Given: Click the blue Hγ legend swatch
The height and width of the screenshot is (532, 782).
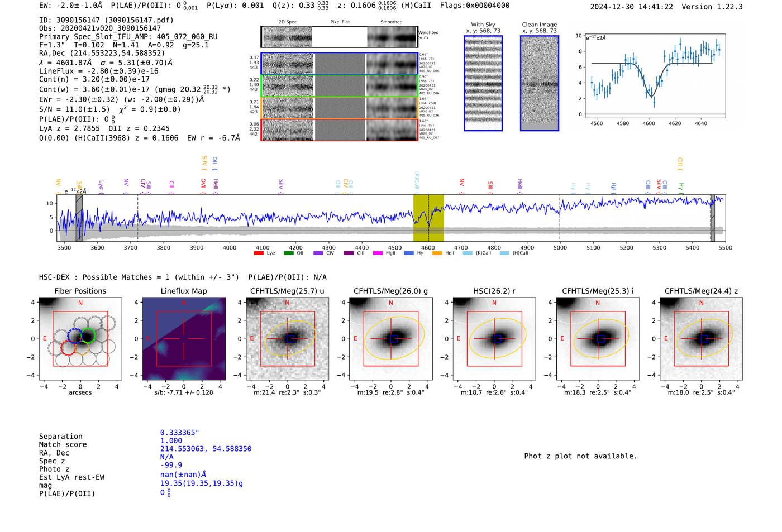Looking at the screenshot, I should coord(409,253).
